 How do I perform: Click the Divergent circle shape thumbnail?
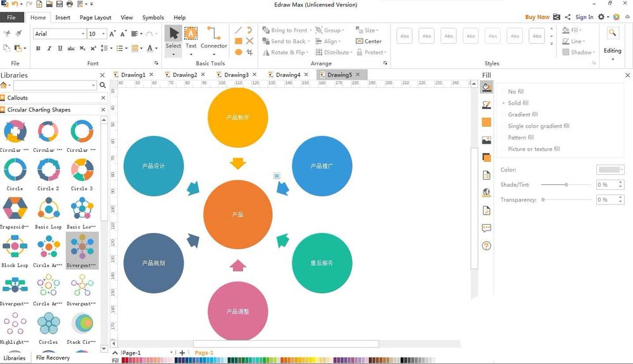(x=82, y=248)
